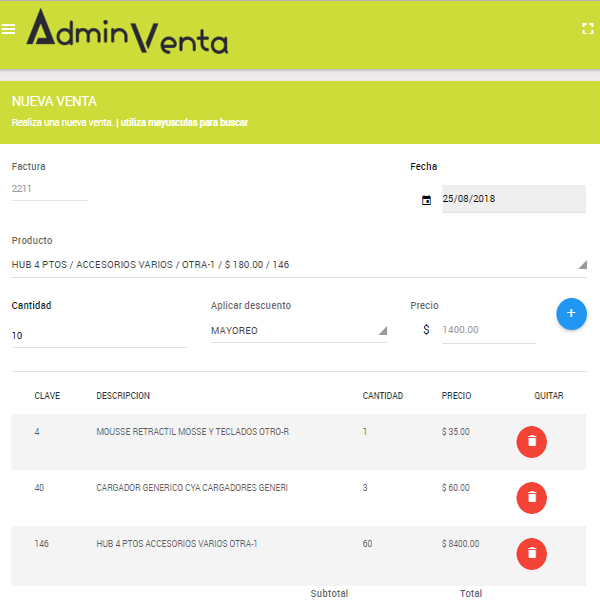
Task: Click the PRECIO column header
Action: click(x=456, y=396)
